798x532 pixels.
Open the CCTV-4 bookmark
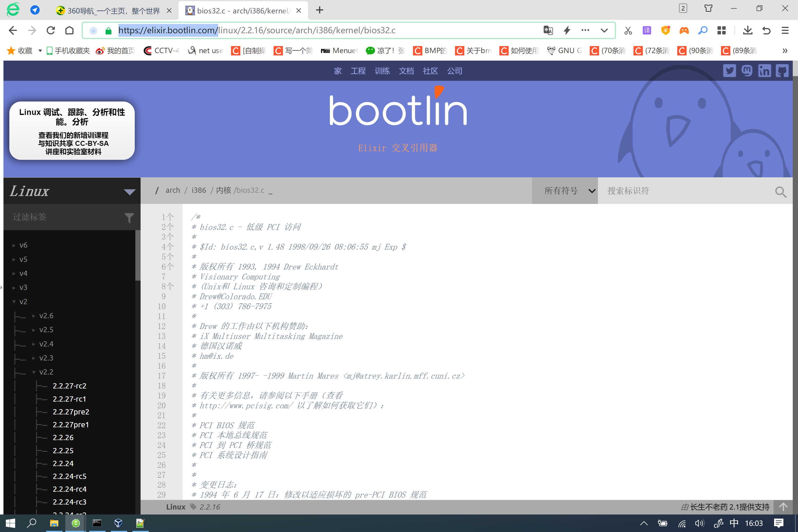point(162,50)
